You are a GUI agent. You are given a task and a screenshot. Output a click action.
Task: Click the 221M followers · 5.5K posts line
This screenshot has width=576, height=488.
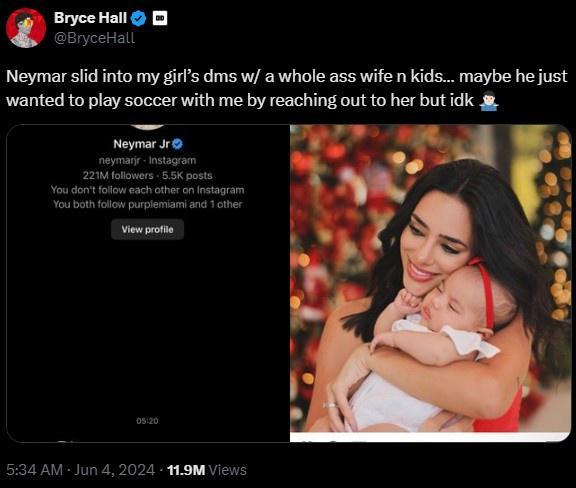[147, 175]
